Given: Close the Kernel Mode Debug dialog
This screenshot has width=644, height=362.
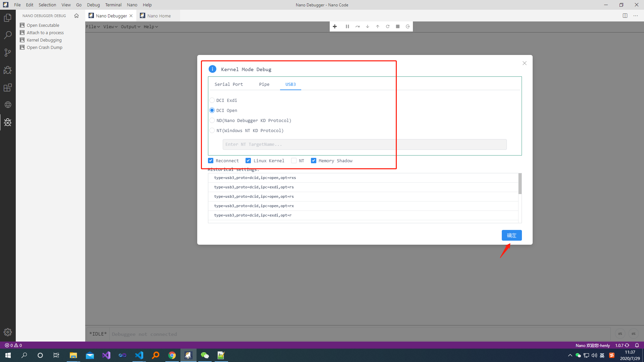Looking at the screenshot, I should pos(525,63).
